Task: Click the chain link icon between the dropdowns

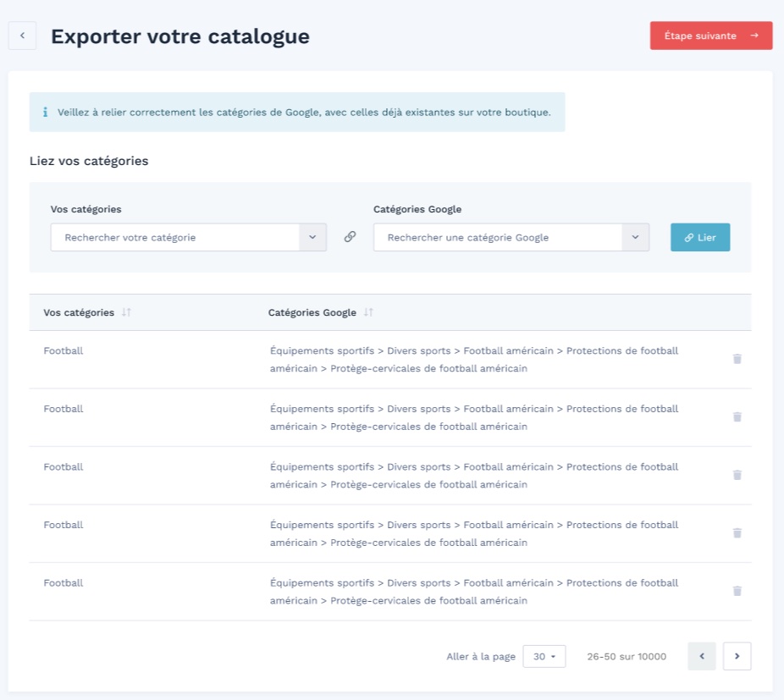Action: click(350, 236)
